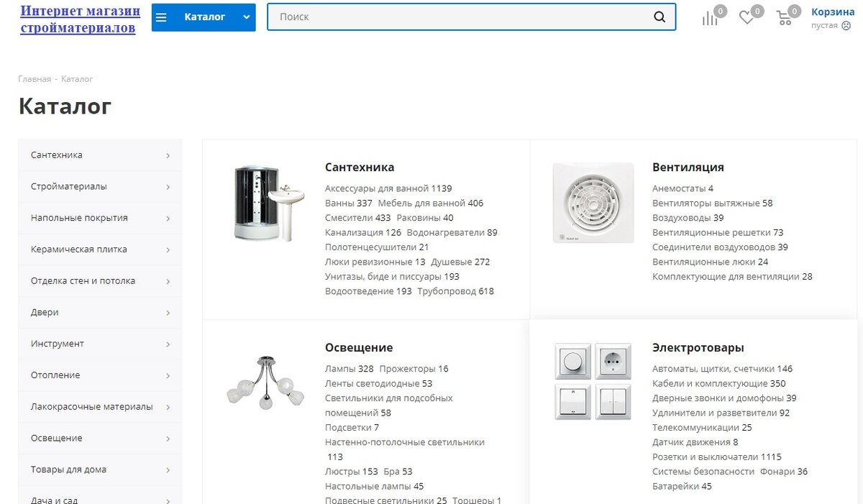
Task: Open Автоматы, щитки, счетчики 146
Action: pos(722,369)
